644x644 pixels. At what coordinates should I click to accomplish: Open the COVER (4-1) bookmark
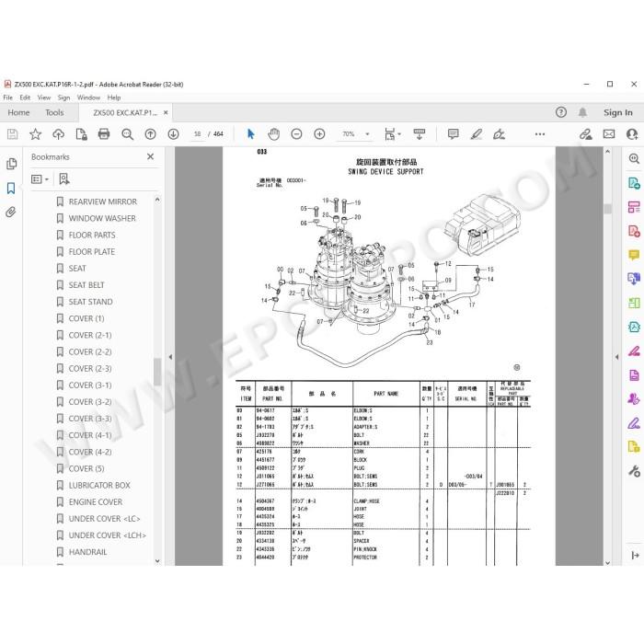pos(90,435)
